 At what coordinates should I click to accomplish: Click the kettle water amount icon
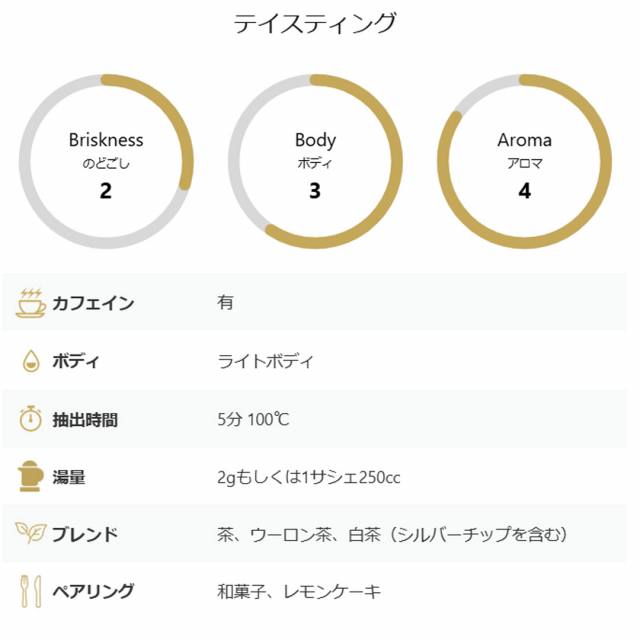click(x=31, y=476)
